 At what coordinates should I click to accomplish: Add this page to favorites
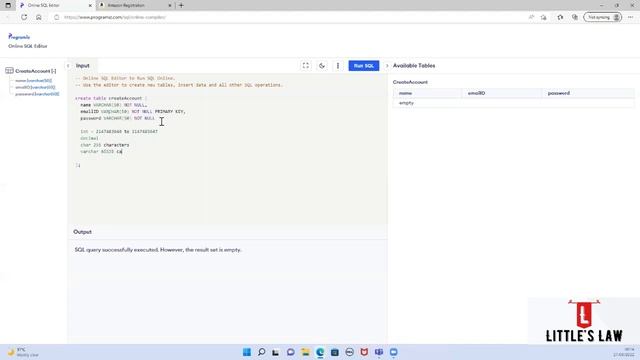pos(544,17)
